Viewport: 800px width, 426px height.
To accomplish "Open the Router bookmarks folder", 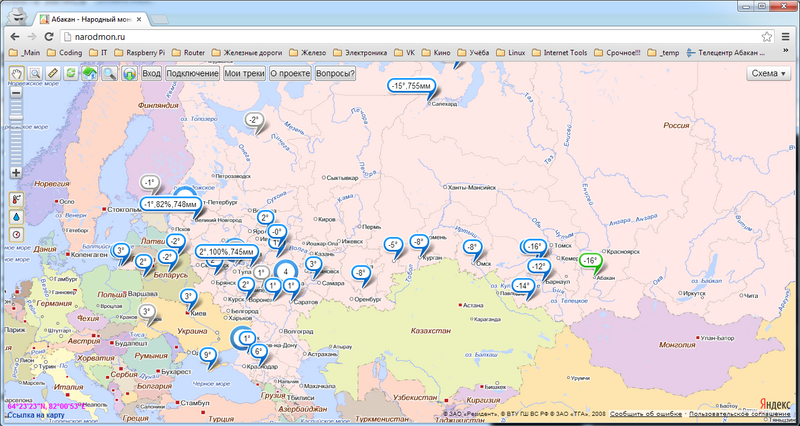I will (x=189, y=53).
